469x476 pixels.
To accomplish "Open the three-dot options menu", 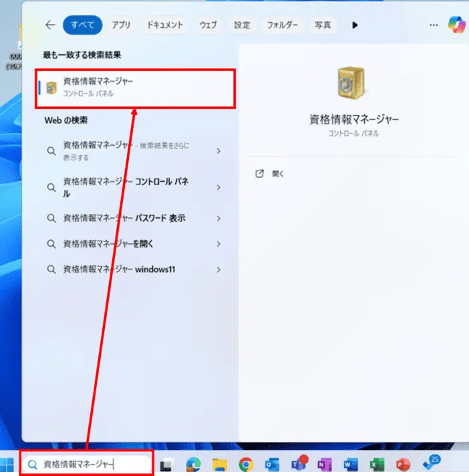I will (x=434, y=25).
